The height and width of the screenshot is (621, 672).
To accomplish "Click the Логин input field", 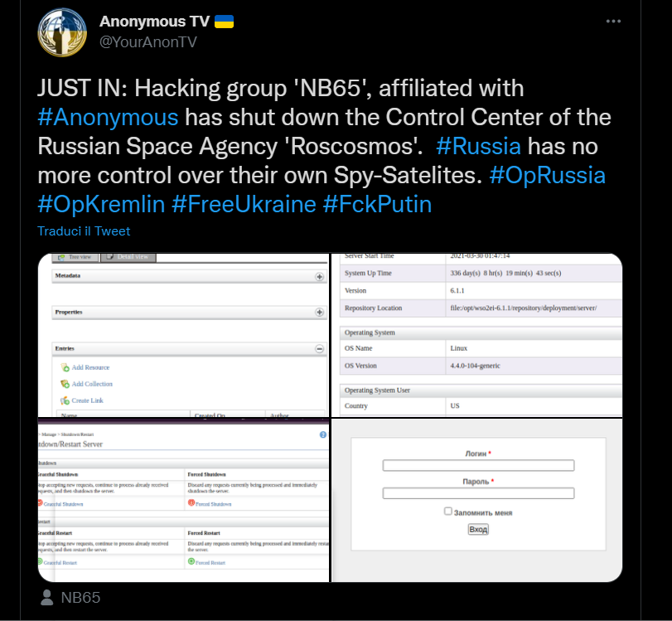I will coord(478,466).
